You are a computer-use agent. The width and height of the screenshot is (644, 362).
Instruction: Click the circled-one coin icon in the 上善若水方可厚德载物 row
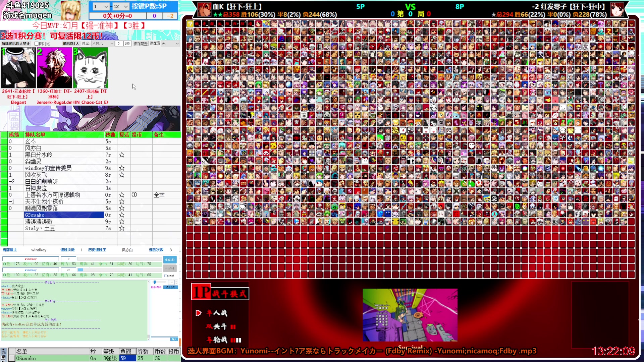[x=134, y=195]
